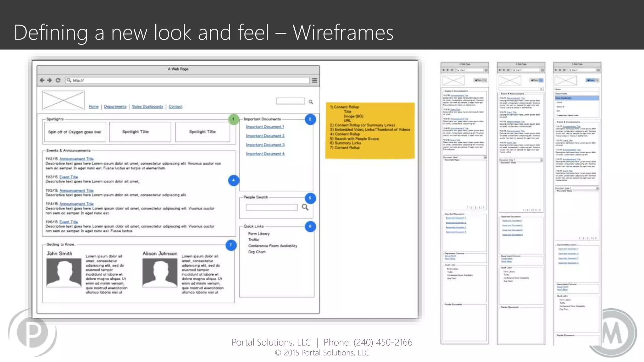Open the Home navigation link
This screenshot has height=362, width=644.
click(94, 107)
